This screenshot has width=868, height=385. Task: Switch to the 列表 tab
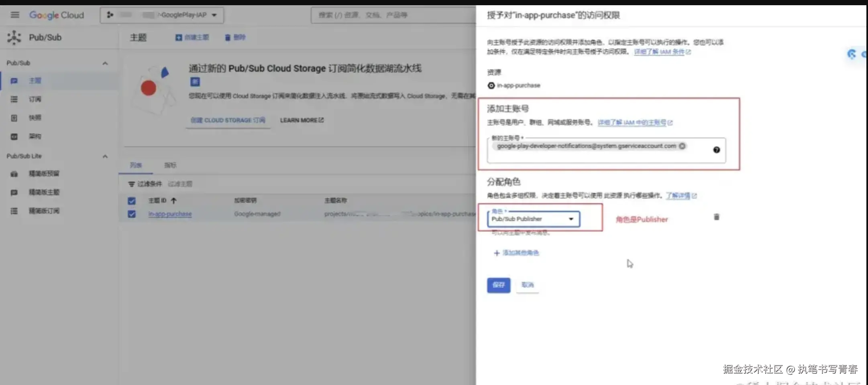[x=135, y=165]
